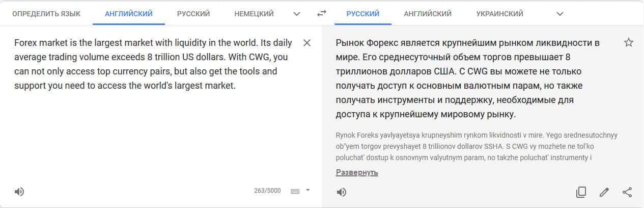The image size is (644, 208).
Task: Choose НЕМЕЦКИЙ as source language
Action: pyautogui.click(x=254, y=14)
